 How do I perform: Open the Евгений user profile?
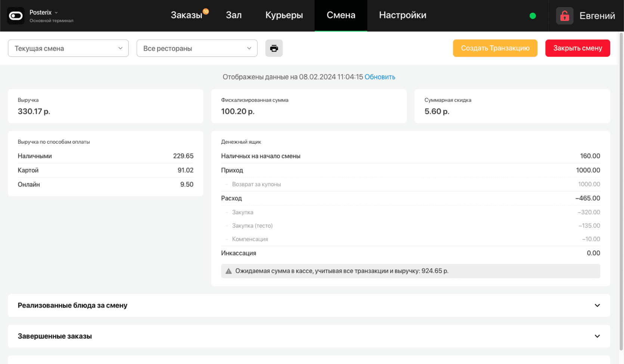coord(597,16)
